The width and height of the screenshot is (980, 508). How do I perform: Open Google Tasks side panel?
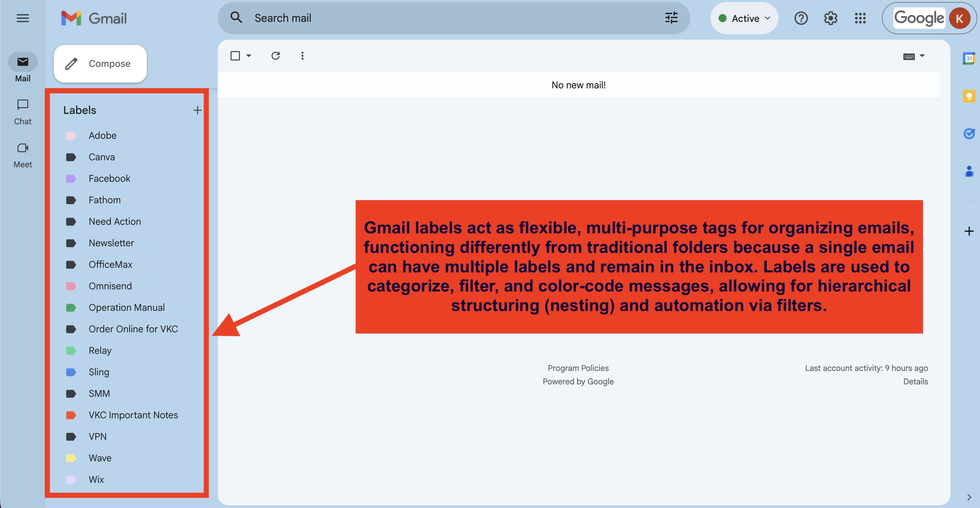coord(969,133)
